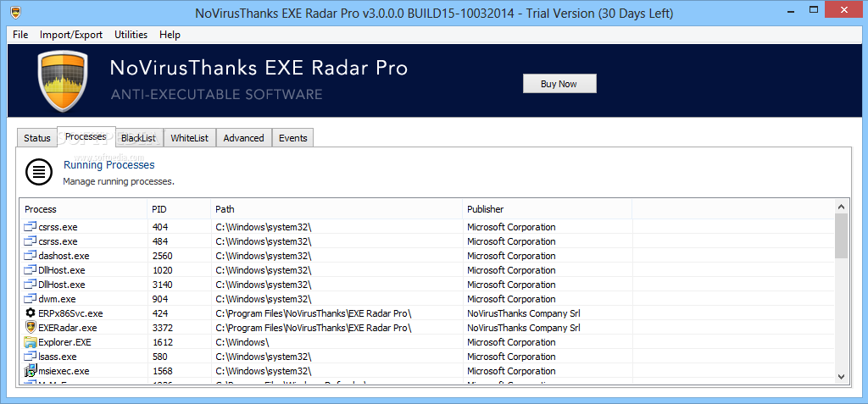Select the lsass.exe process name
Viewport: 868px width, 404px height.
click(x=57, y=357)
